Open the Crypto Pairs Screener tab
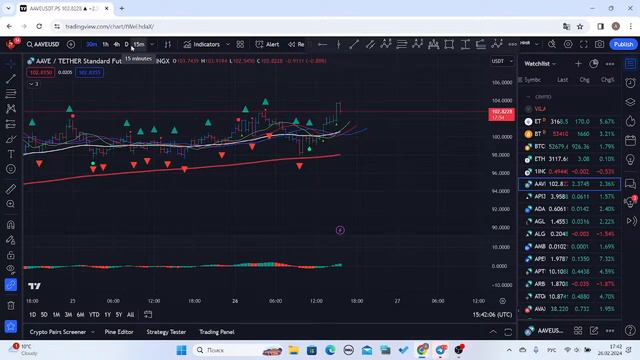This screenshot has height=360, width=640. [58, 332]
